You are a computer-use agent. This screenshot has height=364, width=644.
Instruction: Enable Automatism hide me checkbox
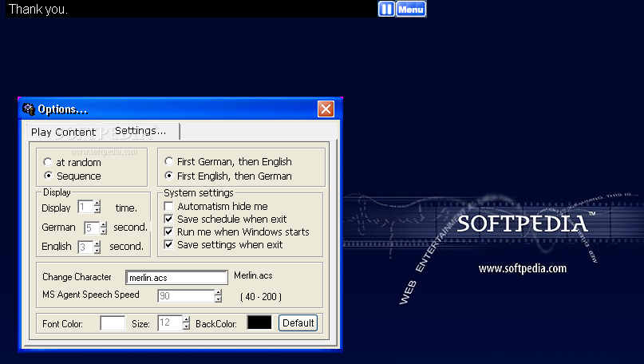coord(168,206)
